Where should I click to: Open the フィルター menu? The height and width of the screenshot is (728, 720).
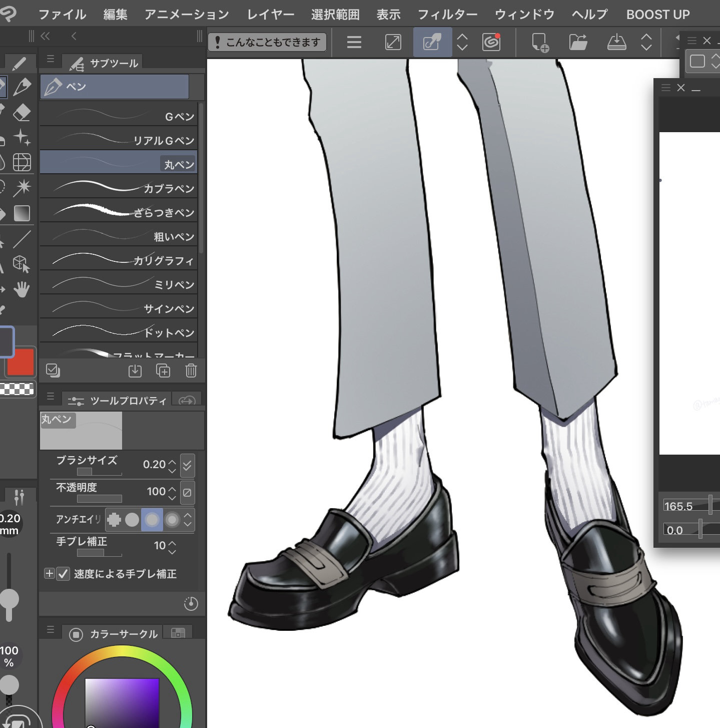click(447, 15)
